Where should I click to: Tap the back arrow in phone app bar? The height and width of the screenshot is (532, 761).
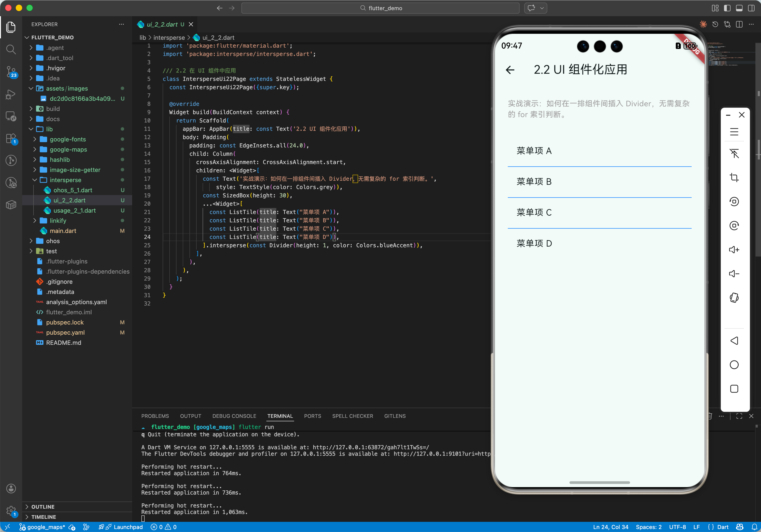point(510,70)
